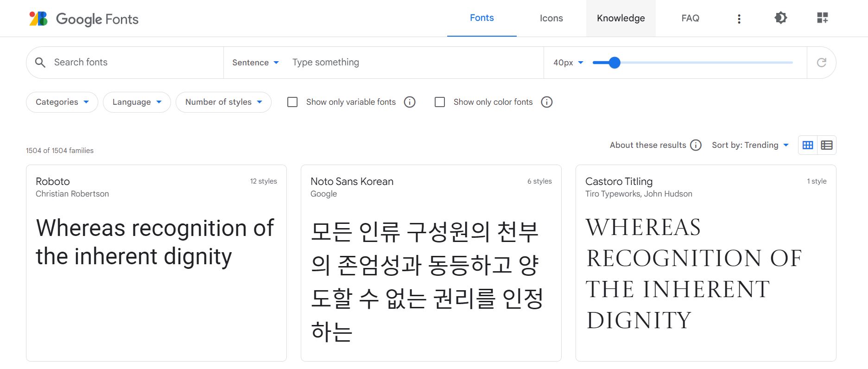Screen dimensions: 868x369
Task: Select the FAQ tab
Action: coord(691,18)
